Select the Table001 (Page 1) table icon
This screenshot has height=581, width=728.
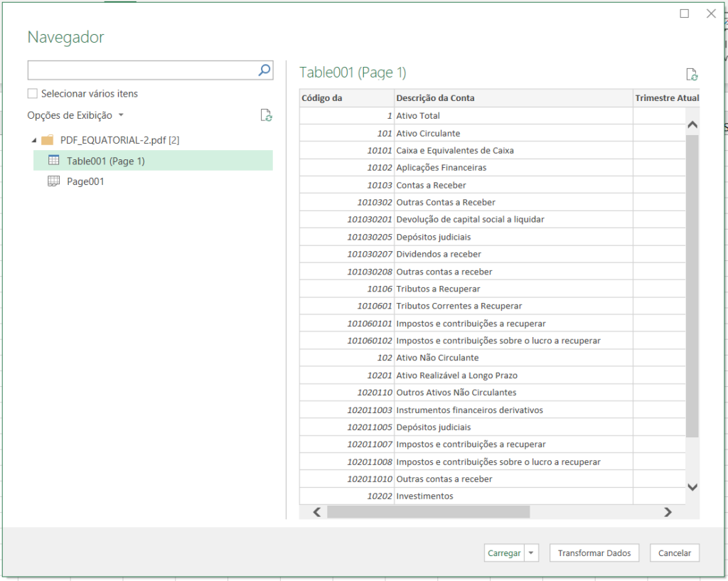pyautogui.click(x=54, y=160)
